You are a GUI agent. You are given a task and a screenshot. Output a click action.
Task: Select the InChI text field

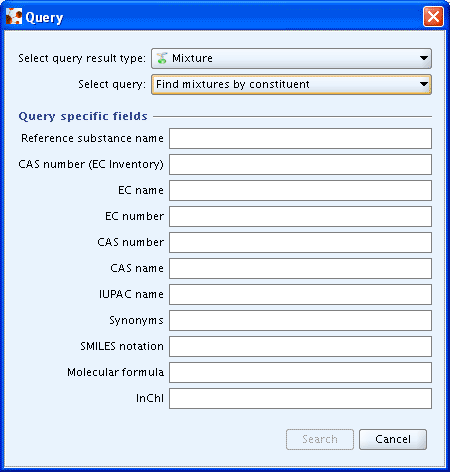coord(300,398)
